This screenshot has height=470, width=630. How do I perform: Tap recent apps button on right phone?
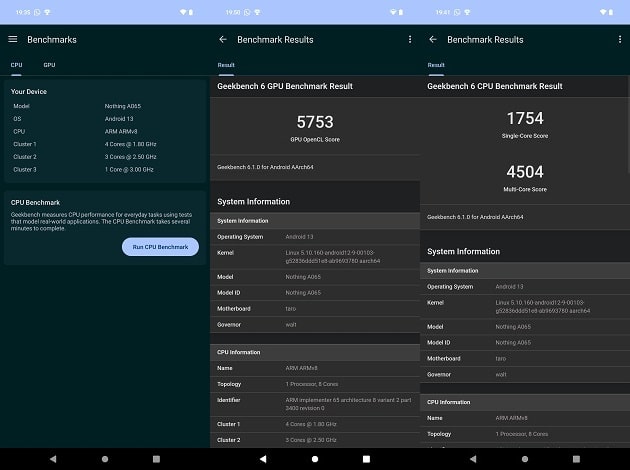click(x=576, y=459)
